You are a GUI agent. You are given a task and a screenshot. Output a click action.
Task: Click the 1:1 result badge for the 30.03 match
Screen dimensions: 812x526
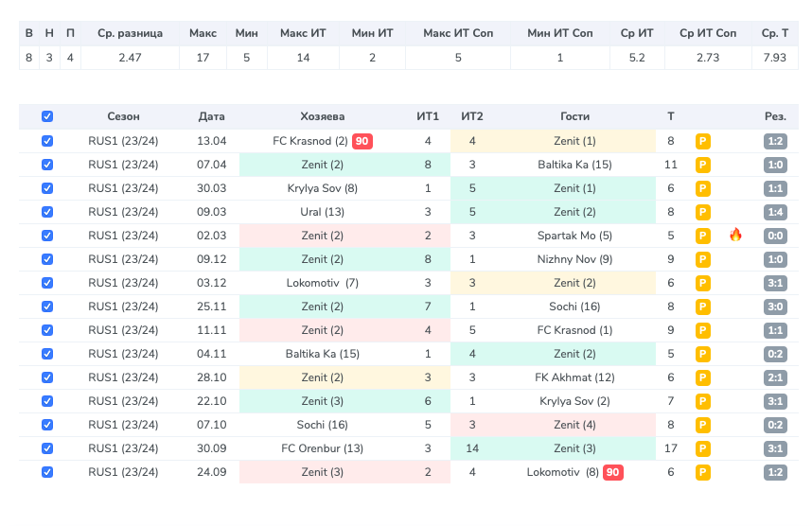point(775,188)
